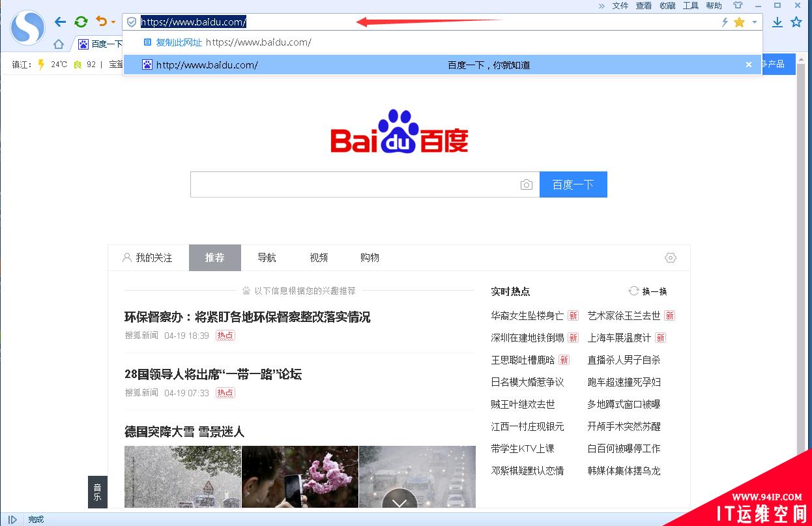The height and width of the screenshot is (526, 812).
Task: Go back with the blue arrow
Action: click(60, 22)
